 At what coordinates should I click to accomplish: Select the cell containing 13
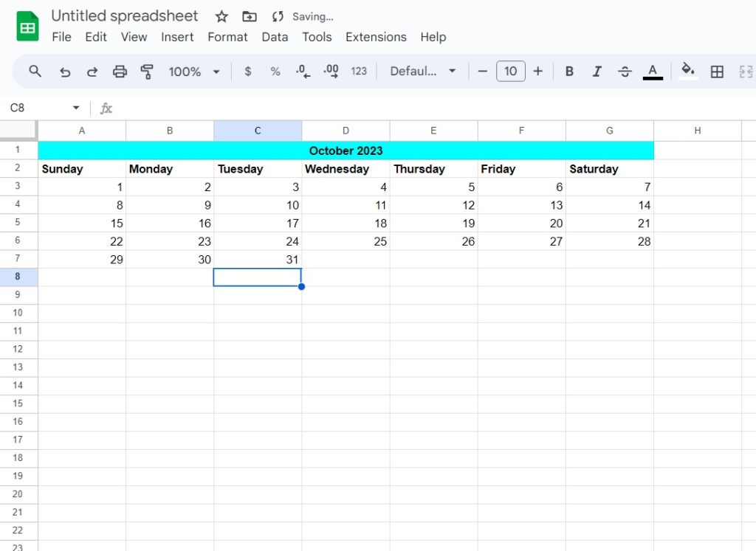click(x=521, y=205)
